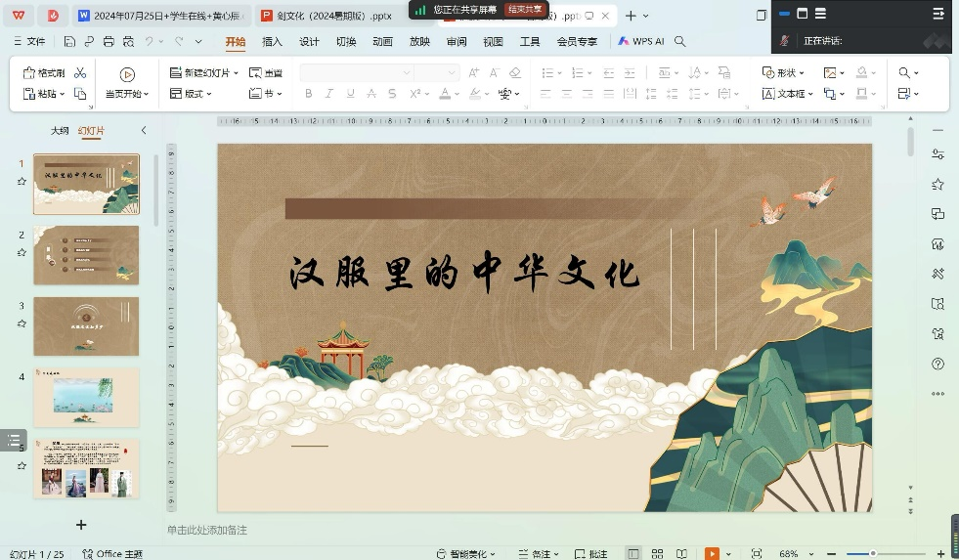
Task: Click the zoom slider in status bar
Action: coord(873,553)
